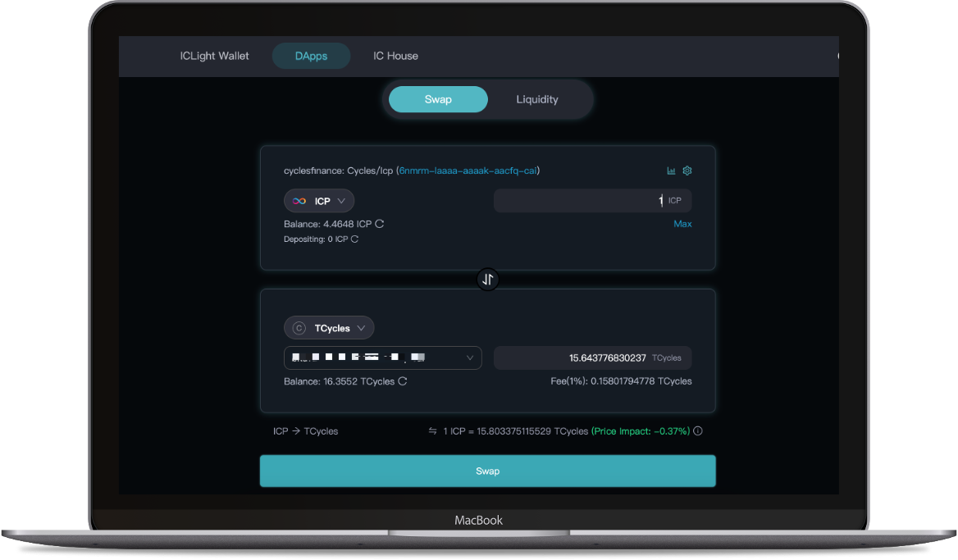Click the ICP infinity logo icon

(x=299, y=201)
